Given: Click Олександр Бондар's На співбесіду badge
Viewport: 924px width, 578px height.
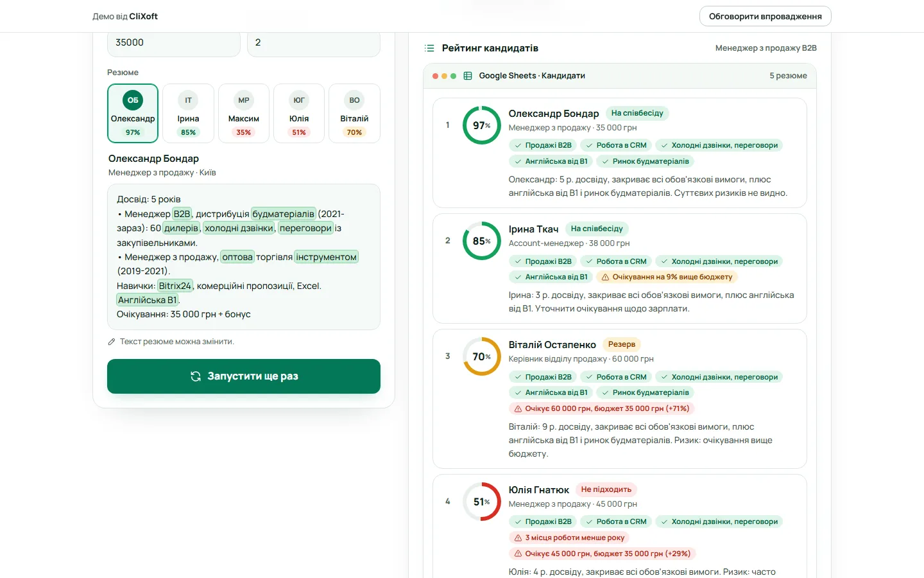Looking at the screenshot, I should point(637,113).
